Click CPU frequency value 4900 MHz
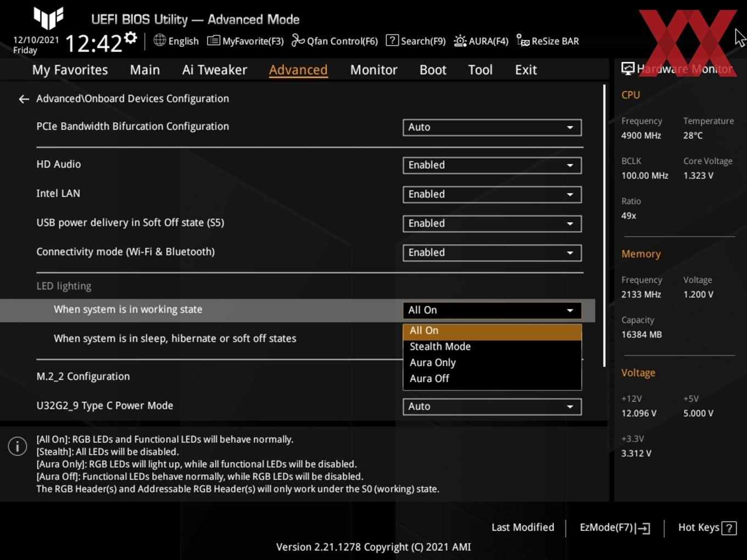Image resolution: width=747 pixels, height=560 pixels. tap(641, 136)
